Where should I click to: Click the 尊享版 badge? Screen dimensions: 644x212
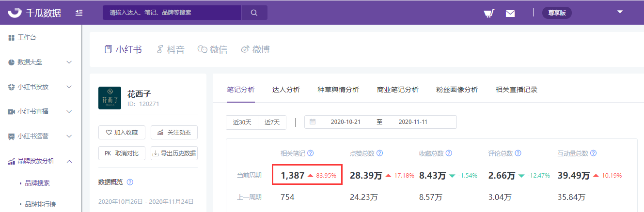(x=557, y=13)
